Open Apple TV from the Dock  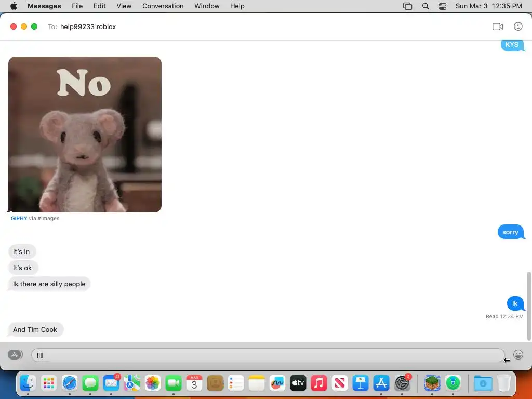tap(298, 383)
